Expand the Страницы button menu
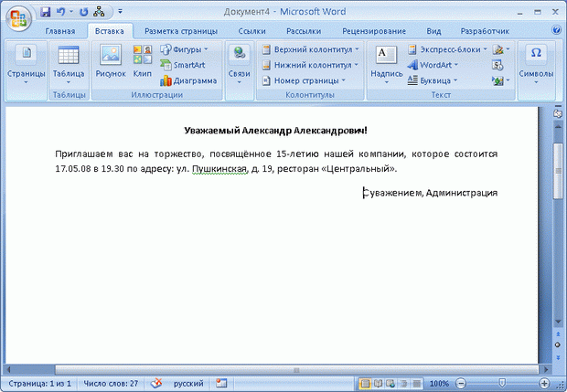Image resolution: width=567 pixels, height=392 pixels. pyautogui.click(x=26, y=66)
